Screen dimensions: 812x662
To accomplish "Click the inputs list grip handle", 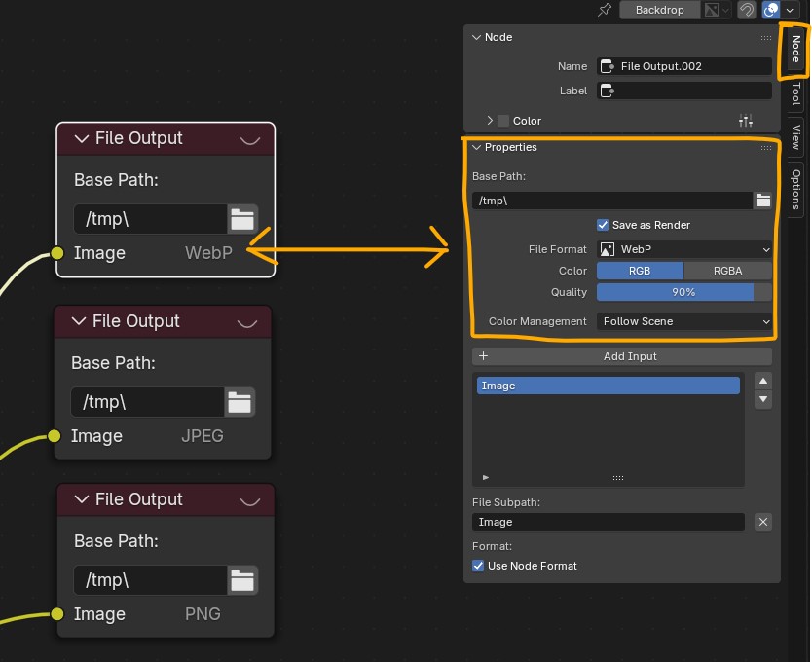I will coord(618,478).
